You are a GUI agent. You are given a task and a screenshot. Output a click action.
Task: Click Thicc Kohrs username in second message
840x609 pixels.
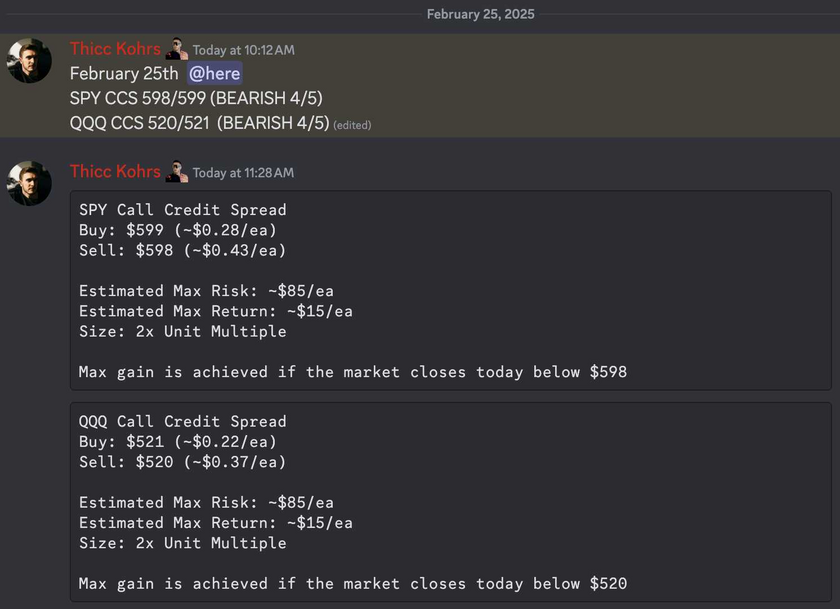point(115,171)
